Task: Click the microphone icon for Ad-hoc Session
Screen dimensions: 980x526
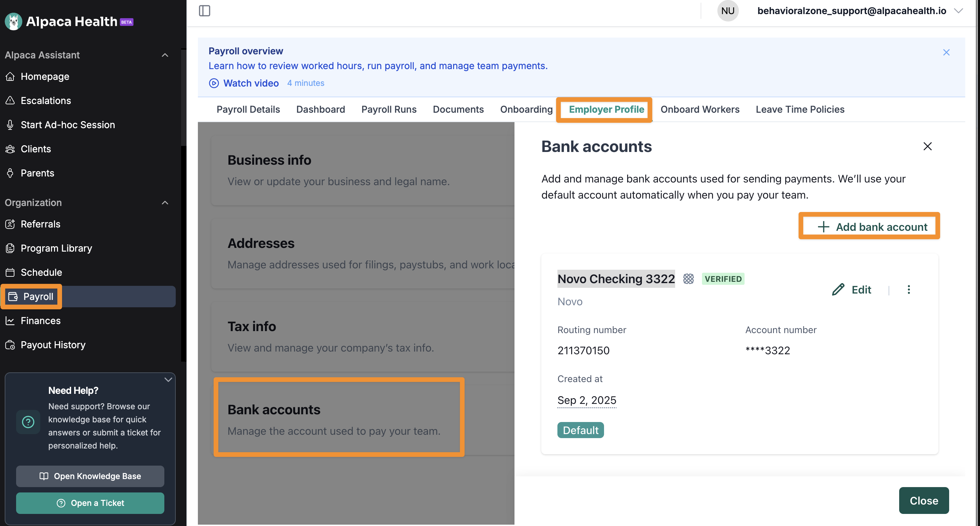Action: tap(10, 125)
